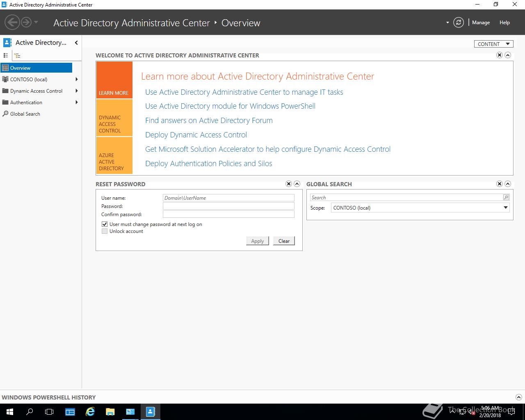Open the Windows Start menu
Screen dimensions: 525x420
point(9,412)
